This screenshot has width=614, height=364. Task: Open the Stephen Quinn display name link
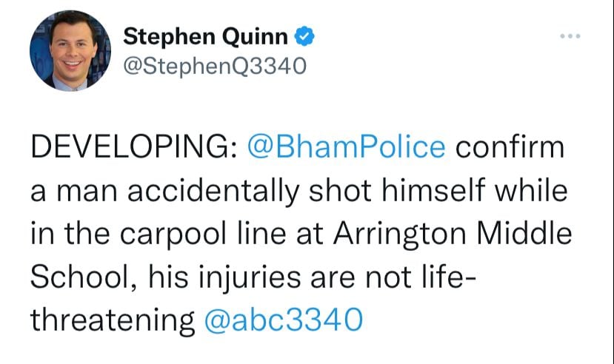(206, 37)
